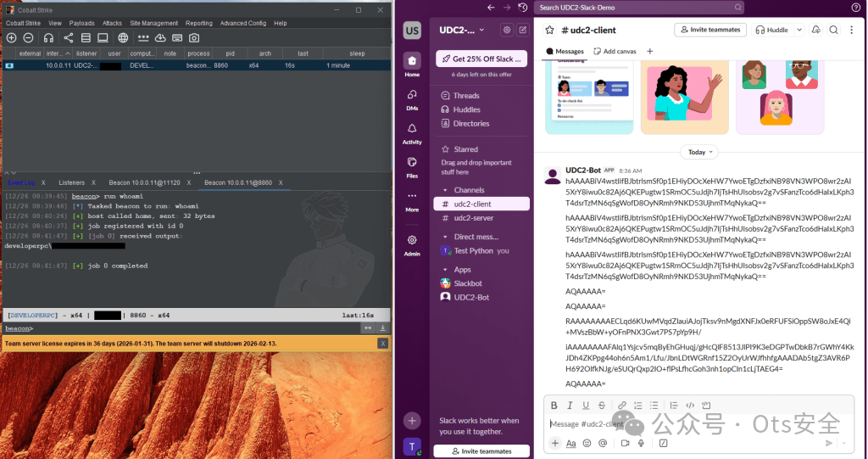This screenshot has height=459, width=868.
Task: Open the Today date dropdown
Action: (699, 152)
